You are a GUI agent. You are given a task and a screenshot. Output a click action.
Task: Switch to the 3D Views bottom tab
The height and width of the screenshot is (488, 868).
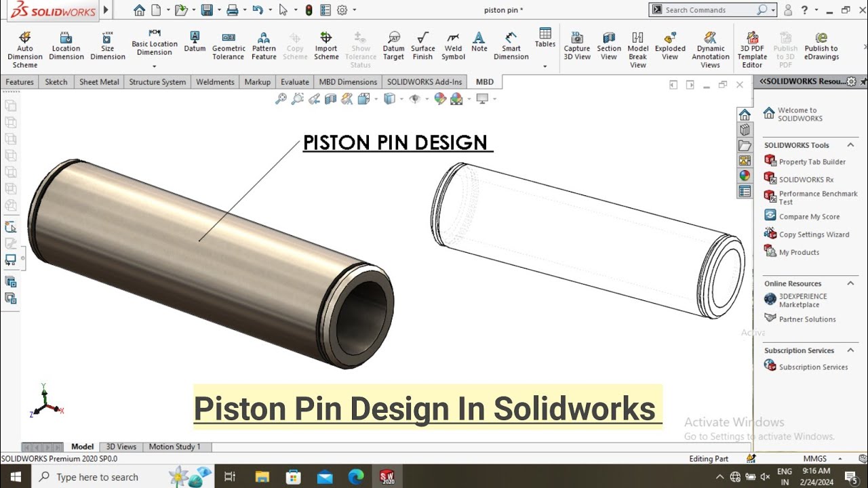click(121, 447)
